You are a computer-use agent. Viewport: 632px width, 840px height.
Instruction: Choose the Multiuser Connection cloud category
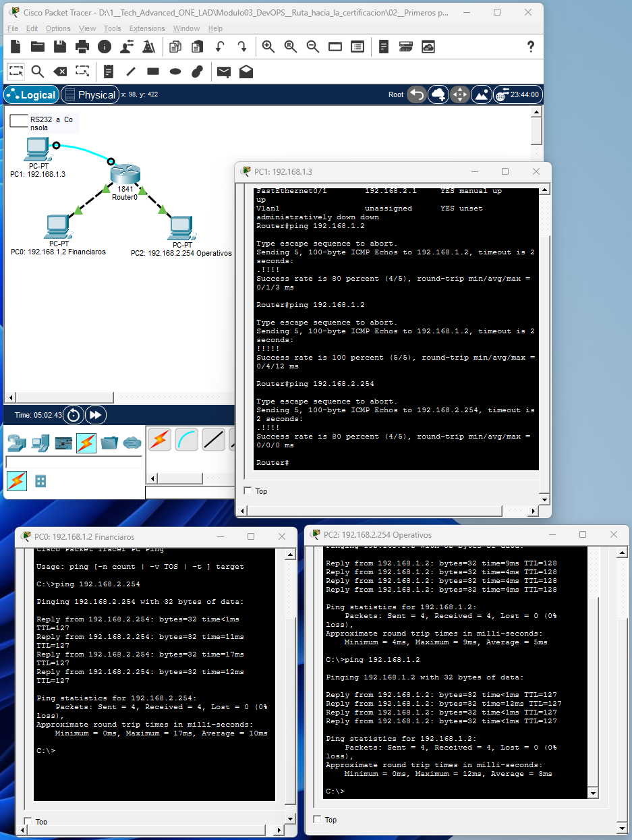[x=132, y=443]
